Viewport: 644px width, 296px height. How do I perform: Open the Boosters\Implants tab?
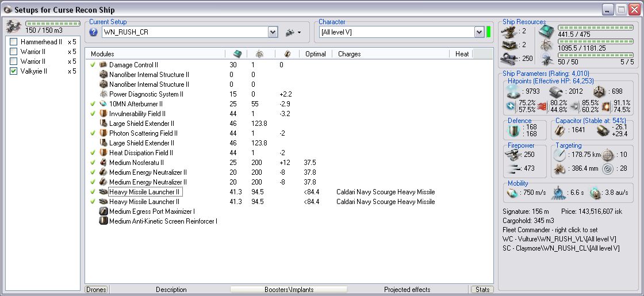pyautogui.click(x=289, y=290)
